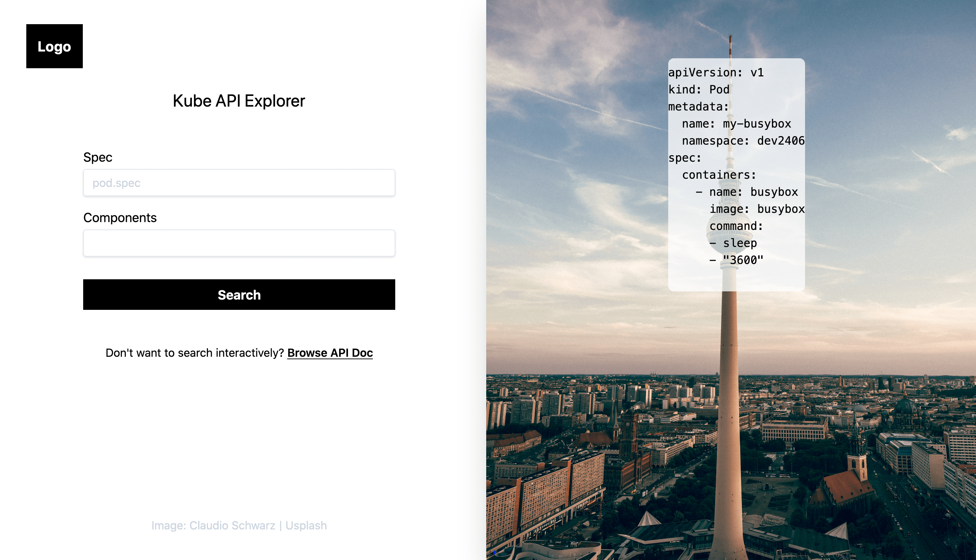Select the kind: Pod line
Viewport: 976px width, 560px height.
(x=699, y=89)
